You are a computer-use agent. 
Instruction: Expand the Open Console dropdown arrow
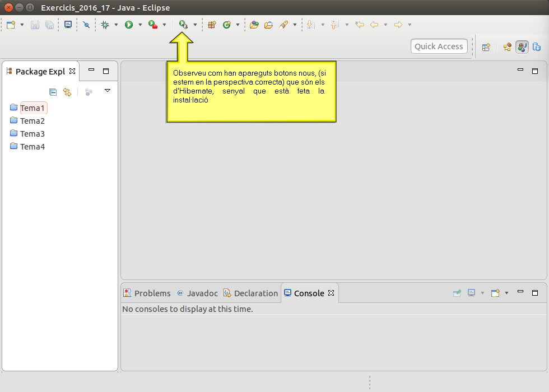[x=506, y=293]
